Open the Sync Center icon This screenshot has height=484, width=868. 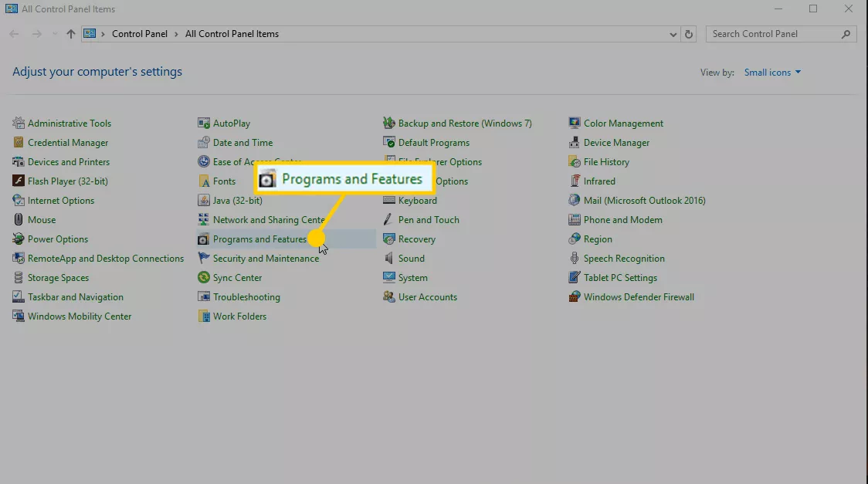(x=204, y=278)
